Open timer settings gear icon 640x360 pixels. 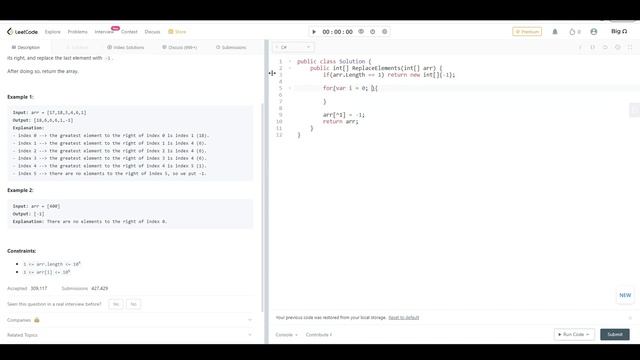(384, 31)
